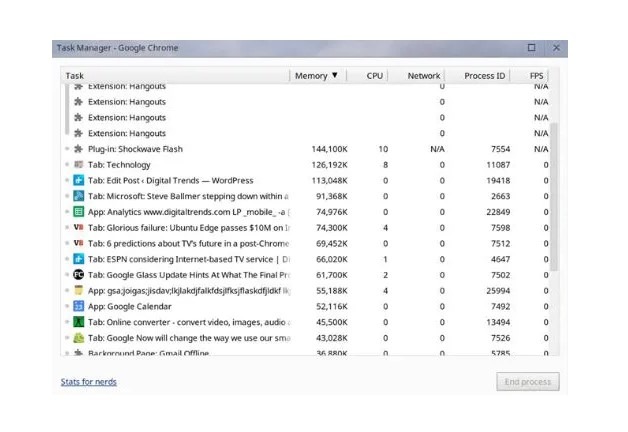Click process ID 25994
This screenshot has width=628, height=432.
pos(498,291)
